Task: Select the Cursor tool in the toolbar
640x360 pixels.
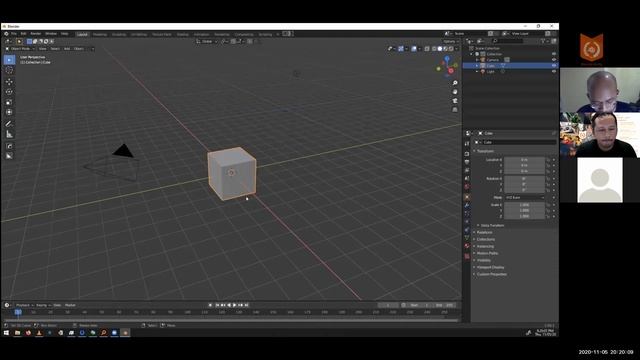Action: click(9, 70)
